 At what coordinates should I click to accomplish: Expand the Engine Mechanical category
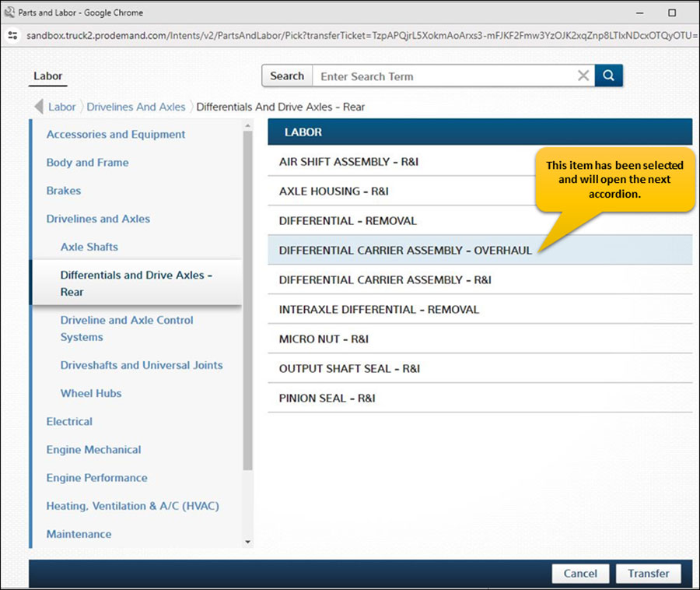click(93, 450)
